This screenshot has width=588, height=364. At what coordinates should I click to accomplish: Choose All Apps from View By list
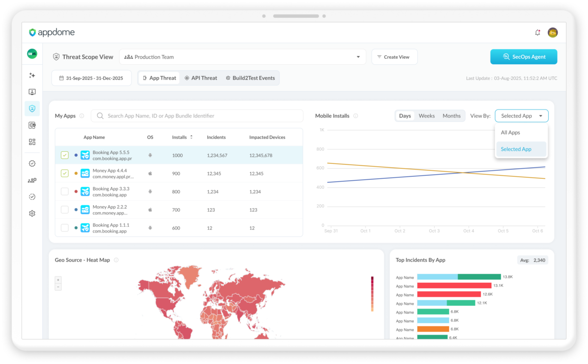[x=510, y=132]
